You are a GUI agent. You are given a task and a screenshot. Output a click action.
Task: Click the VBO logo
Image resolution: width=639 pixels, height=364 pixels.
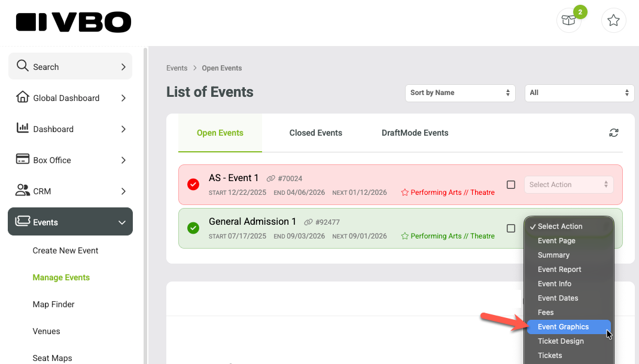pos(74,22)
